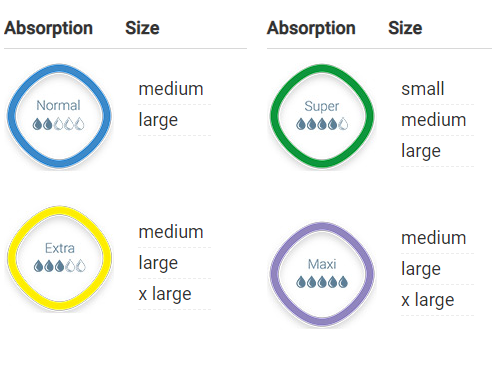The image size is (492, 380).
Task: Select medium size for Extra absorption
Action: click(171, 232)
